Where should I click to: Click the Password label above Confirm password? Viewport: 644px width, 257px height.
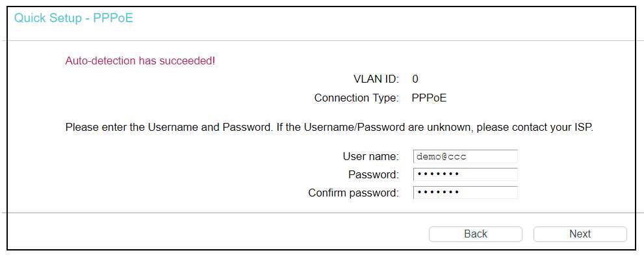coord(374,174)
